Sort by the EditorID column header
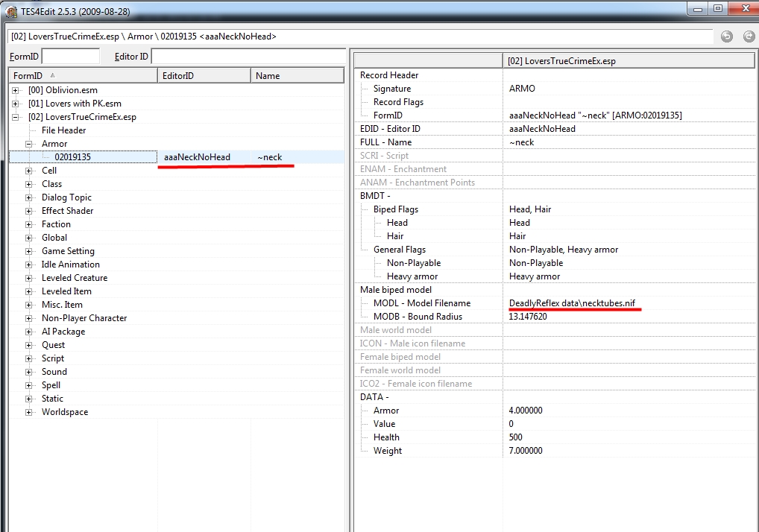Screen dimensions: 759x532 (204, 75)
